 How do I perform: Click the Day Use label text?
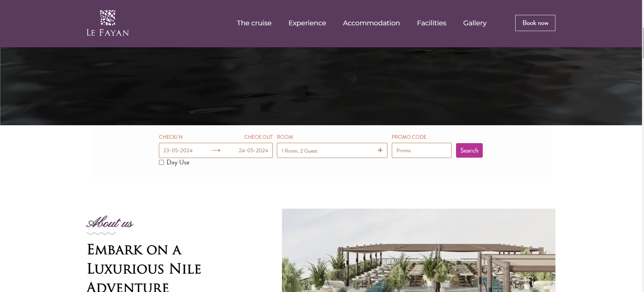point(178,162)
